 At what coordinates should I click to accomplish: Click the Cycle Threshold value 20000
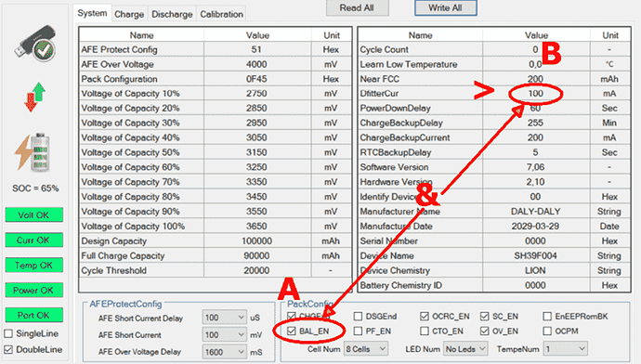[257, 270]
